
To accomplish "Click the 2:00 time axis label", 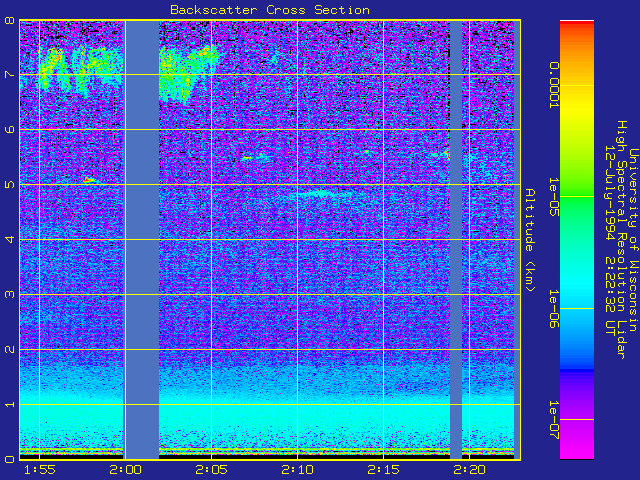I will coord(125,470).
